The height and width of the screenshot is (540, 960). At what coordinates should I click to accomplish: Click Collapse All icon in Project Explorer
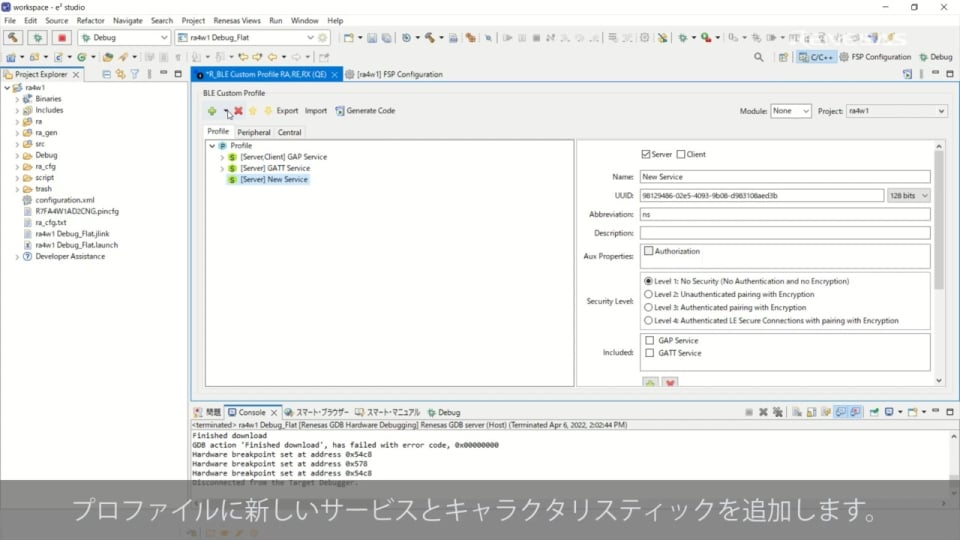[x=107, y=74]
